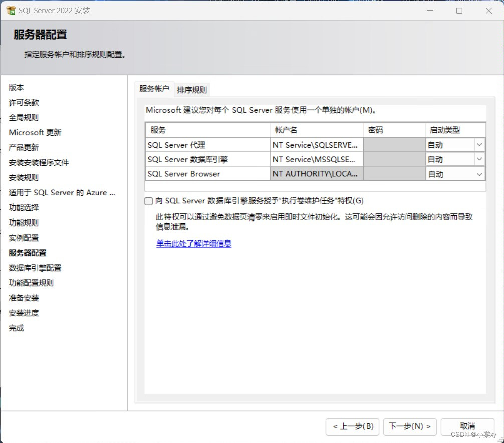The image size is (504, 443).
Task: Select 安装进度 step in sidebar
Action: [24, 313]
